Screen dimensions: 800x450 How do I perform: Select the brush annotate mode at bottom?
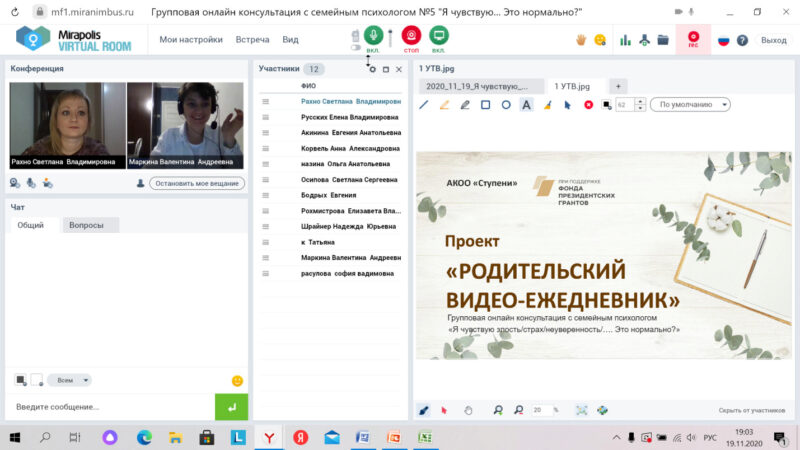423,410
